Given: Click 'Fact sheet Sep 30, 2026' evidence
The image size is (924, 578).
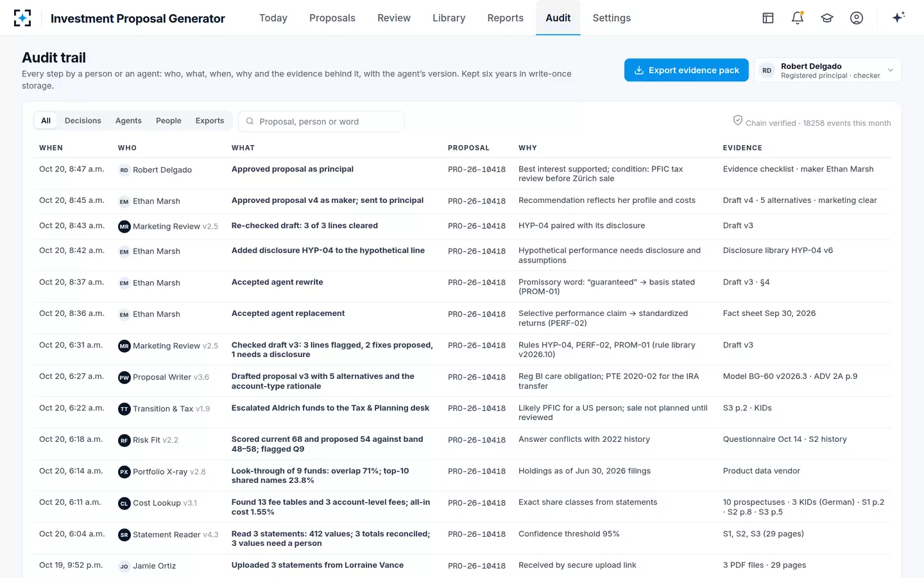Looking at the screenshot, I should [x=769, y=313].
